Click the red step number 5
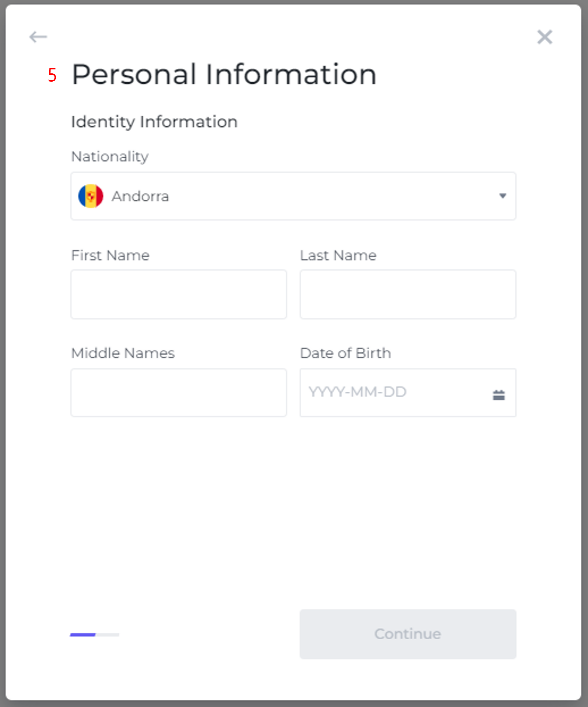Image resolution: width=588 pixels, height=707 pixels. pyautogui.click(x=52, y=75)
